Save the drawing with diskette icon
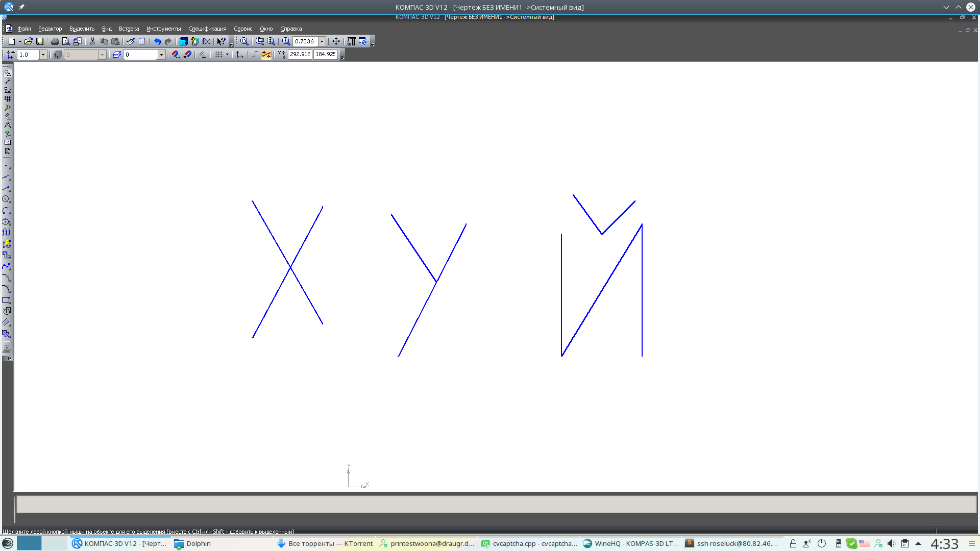The width and height of the screenshot is (980, 551). pyautogui.click(x=40, y=41)
